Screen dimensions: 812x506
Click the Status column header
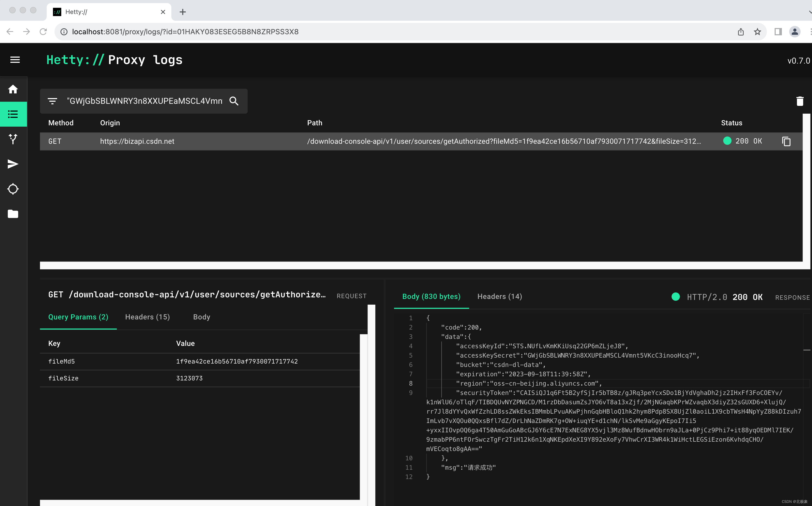tap(731, 123)
